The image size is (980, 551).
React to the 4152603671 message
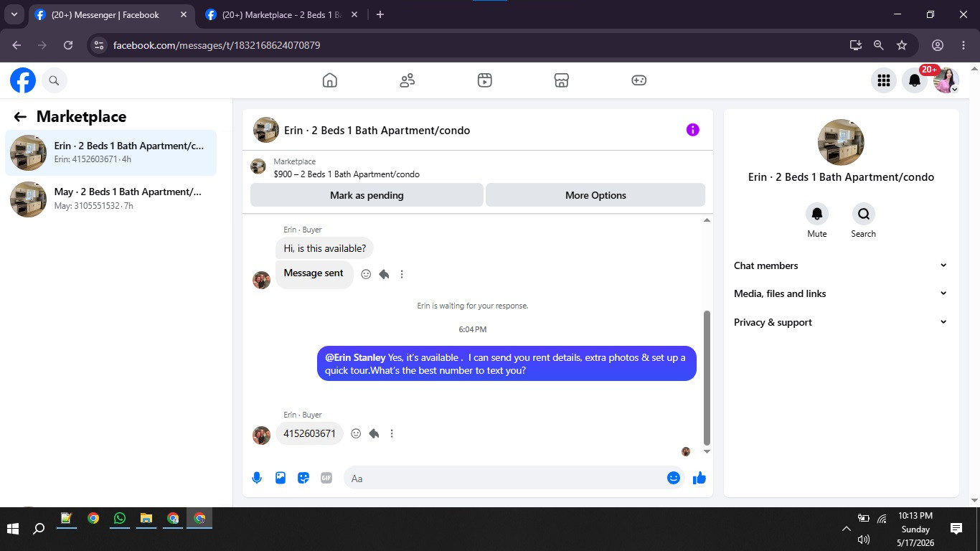click(x=356, y=433)
